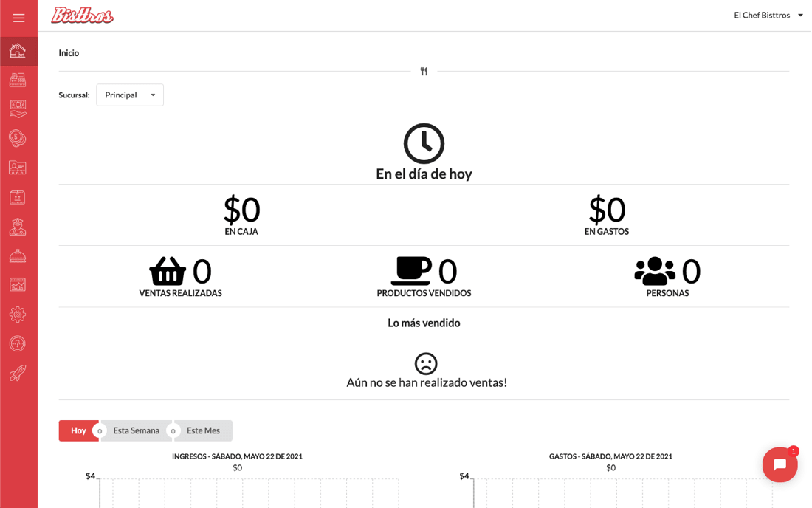Expand the Sucursal Principal dropdown
Image resolution: width=812 pixels, height=508 pixels.
pos(130,95)
